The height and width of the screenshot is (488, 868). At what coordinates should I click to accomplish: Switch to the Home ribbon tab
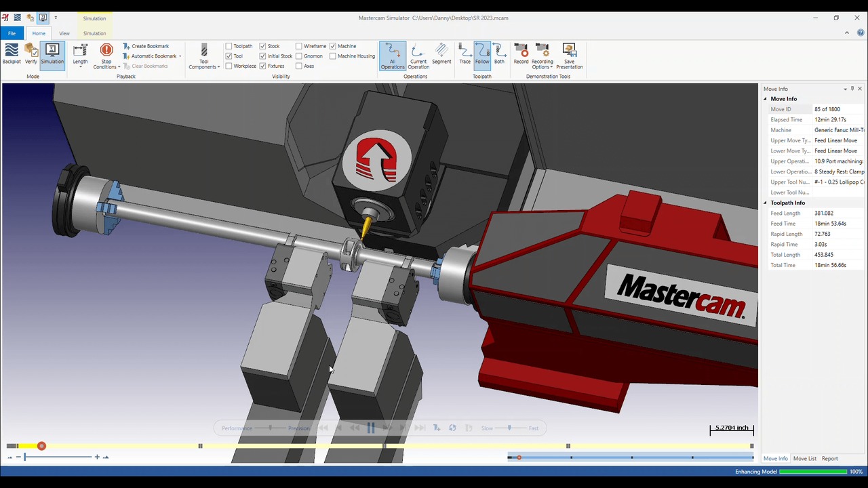(39, 33)
